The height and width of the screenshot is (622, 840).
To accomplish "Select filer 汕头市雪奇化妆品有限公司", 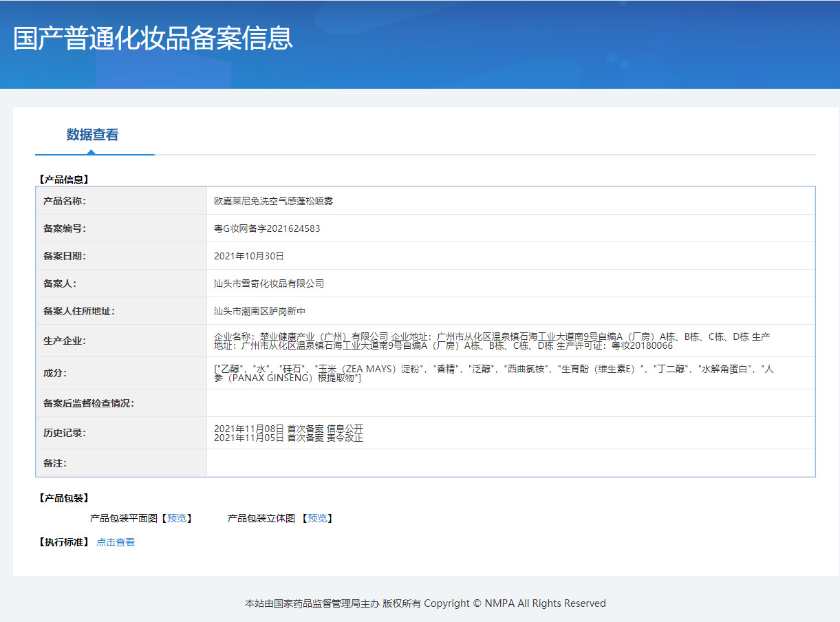I will coord(269,283).
